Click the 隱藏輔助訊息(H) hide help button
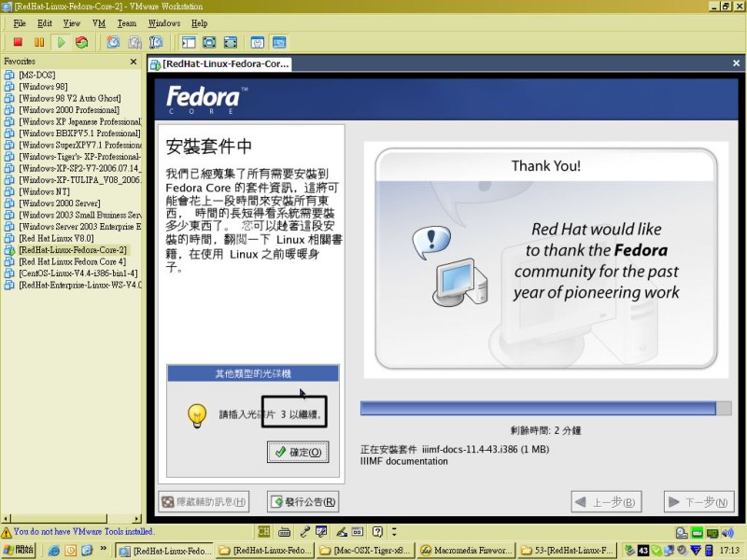The image size is (747, 560). click(204, 502)
